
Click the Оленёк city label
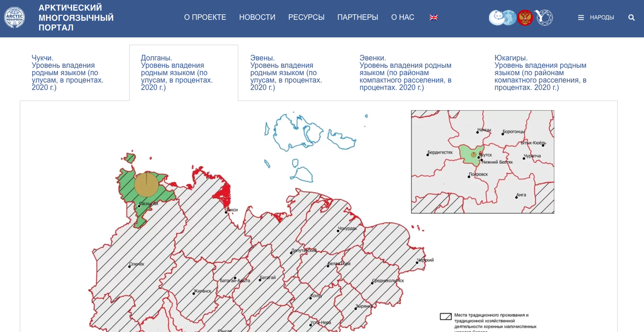click(137, 264)
